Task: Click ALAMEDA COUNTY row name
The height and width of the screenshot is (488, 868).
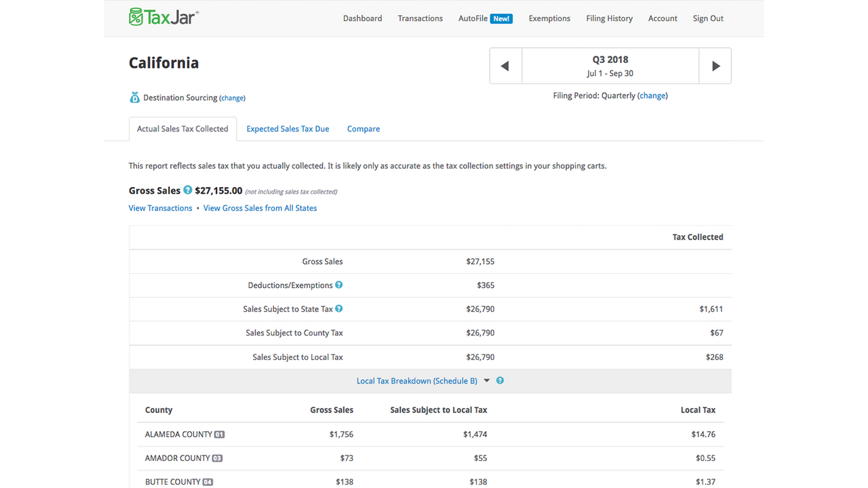Action: click(178, 434)
